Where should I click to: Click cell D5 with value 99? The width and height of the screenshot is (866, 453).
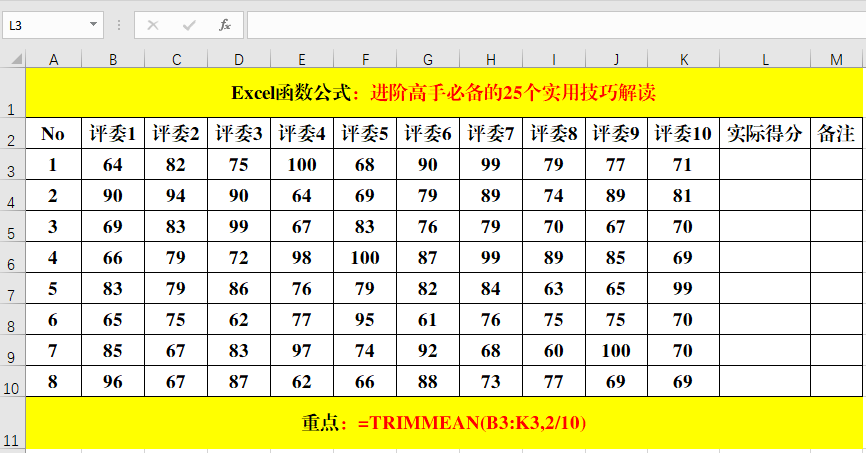point(239,226)
